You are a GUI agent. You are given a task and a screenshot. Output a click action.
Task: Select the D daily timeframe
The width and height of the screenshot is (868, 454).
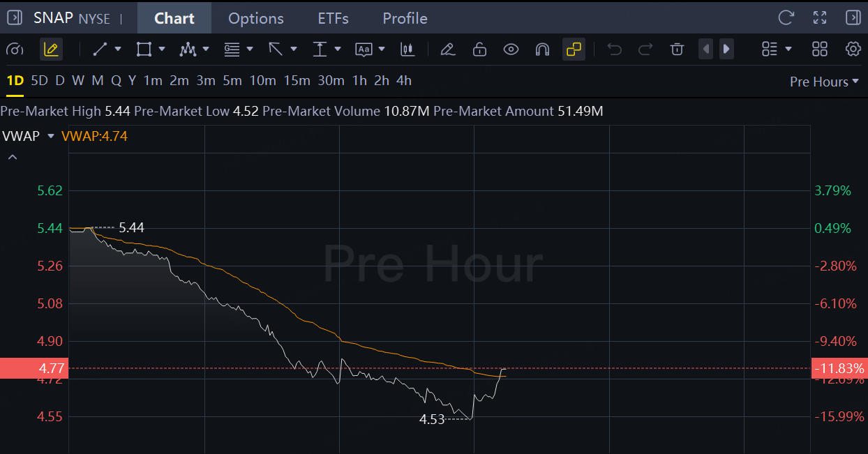[x=60, y=81]
